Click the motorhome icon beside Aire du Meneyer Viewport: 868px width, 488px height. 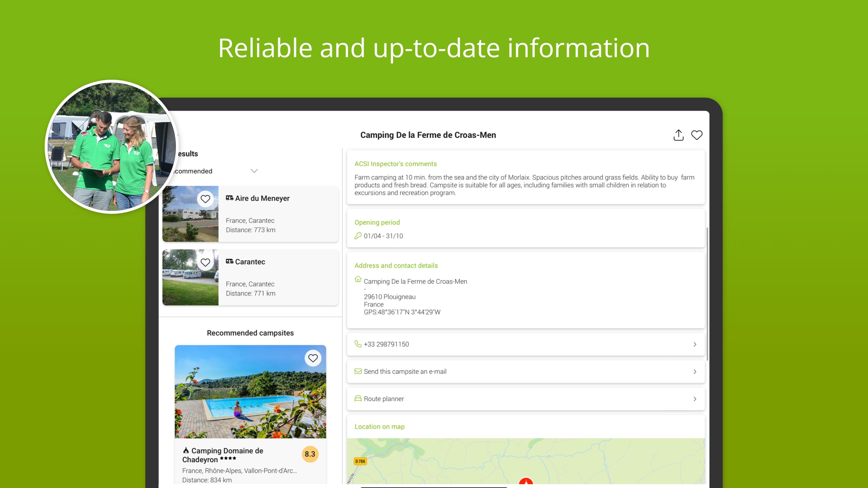point(229,198)
